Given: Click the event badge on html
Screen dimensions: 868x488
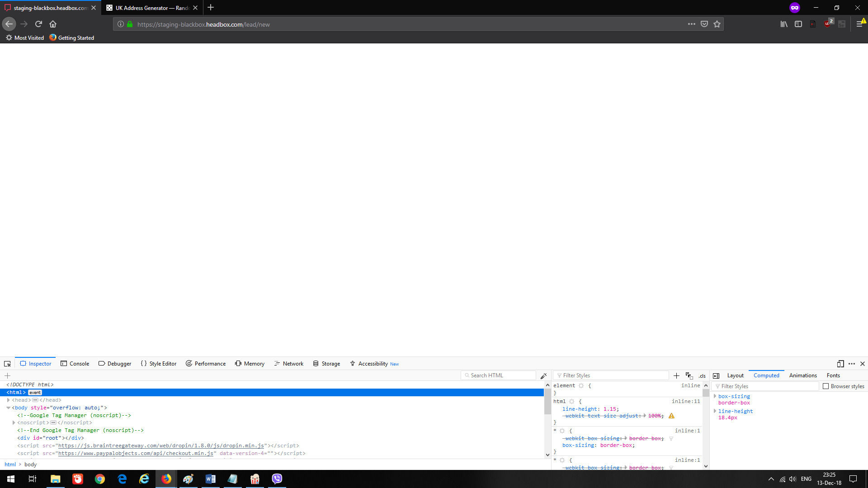Looking at the screenshot, I should (x=35, y=393).
